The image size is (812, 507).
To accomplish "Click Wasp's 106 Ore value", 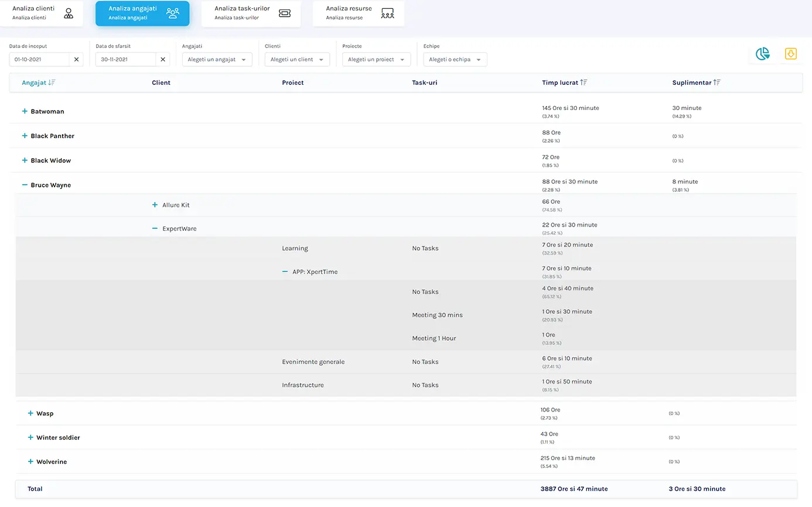I will tap(550, 410).
